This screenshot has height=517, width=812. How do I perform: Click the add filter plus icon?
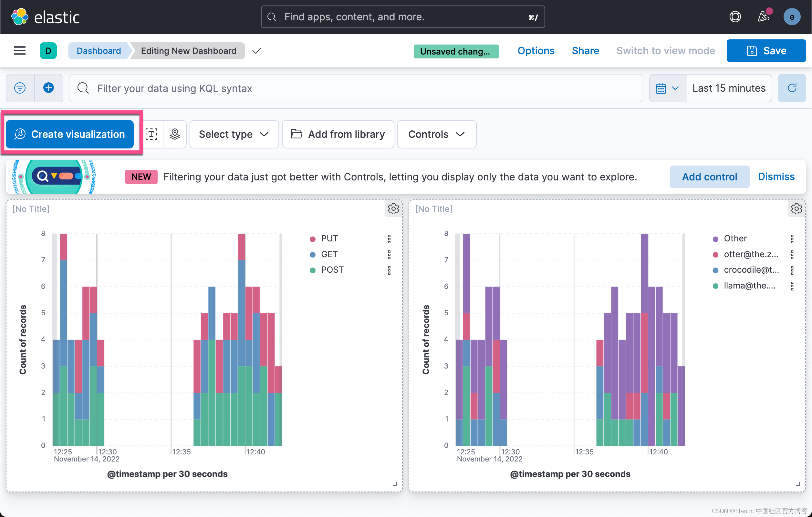tap(48, 88)
